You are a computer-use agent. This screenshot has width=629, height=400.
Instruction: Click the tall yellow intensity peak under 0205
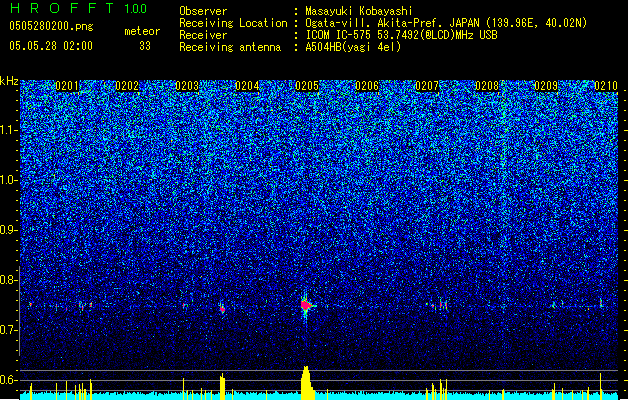click(x=307, y=383)
